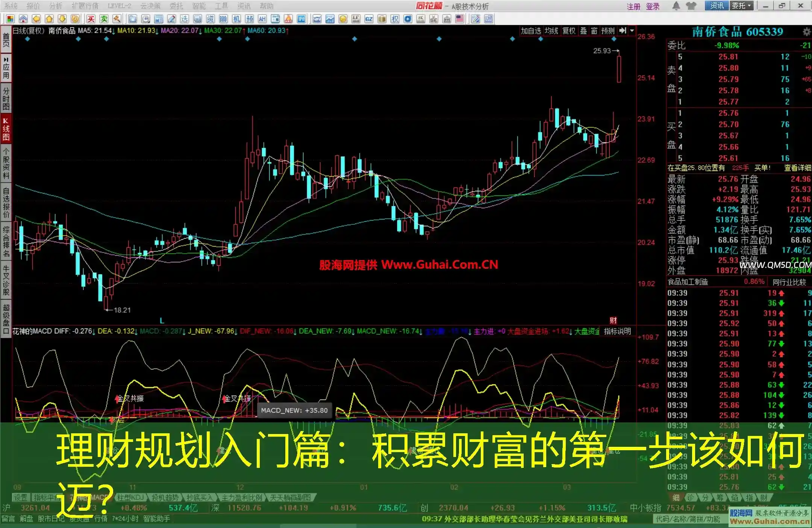Screen dimensions: 812x528
Task: Click 7*24小时 in bottom status bar
Action: click(125, 519)
